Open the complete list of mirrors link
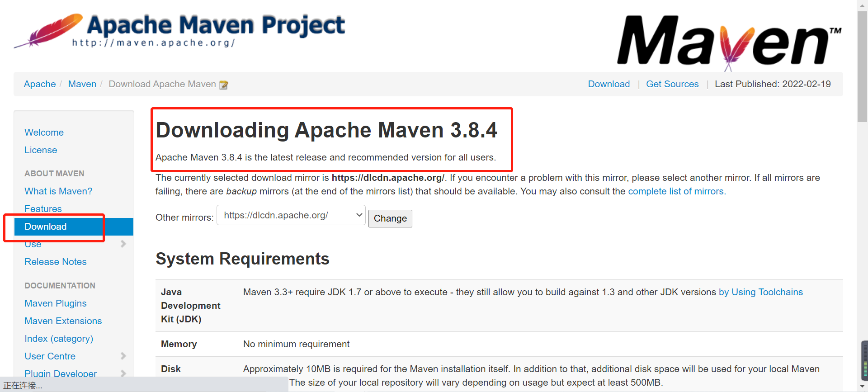The height and width of the screenshot is (392, 868). pyautogui.click(x=677, y=191)
